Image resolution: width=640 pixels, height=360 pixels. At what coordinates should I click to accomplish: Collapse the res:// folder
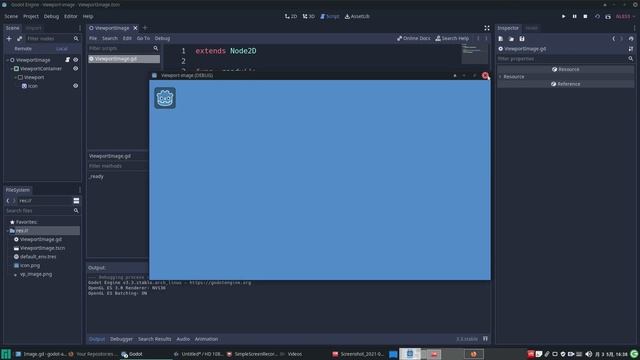(x=7, y=231)
